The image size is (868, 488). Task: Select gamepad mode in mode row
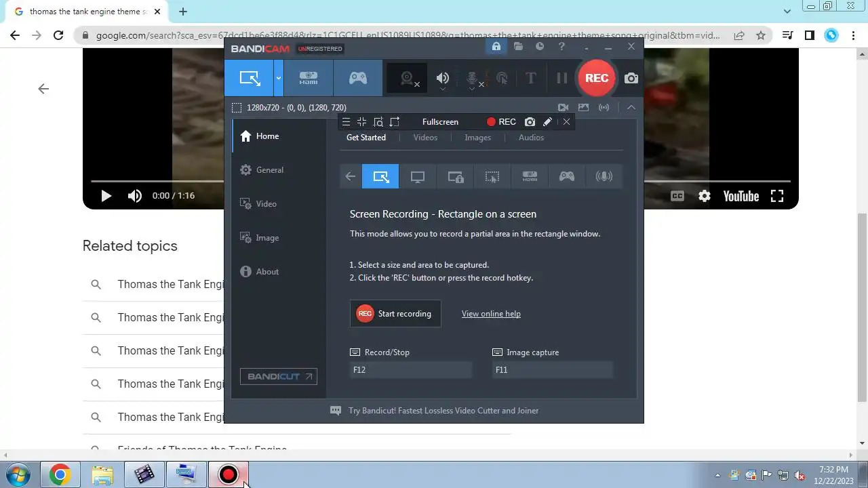pyautogui.click(x=567, y=176)
